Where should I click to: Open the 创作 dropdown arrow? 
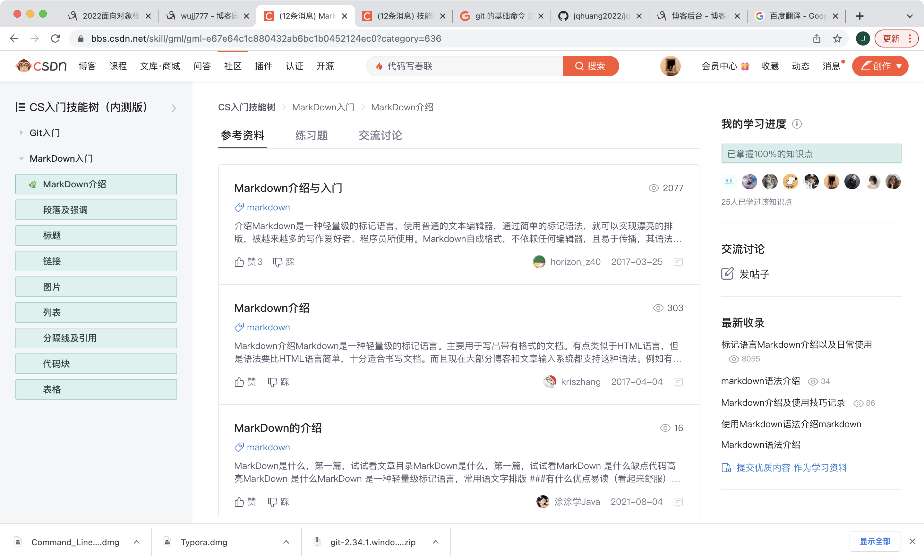point(899,66)
